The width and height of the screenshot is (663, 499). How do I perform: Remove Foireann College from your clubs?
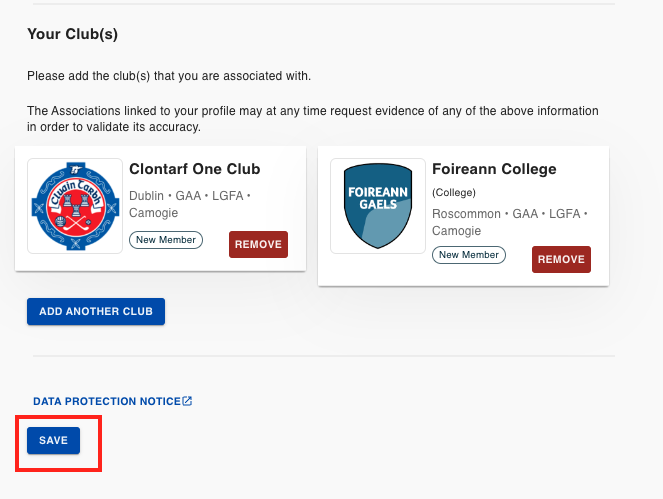561,259
